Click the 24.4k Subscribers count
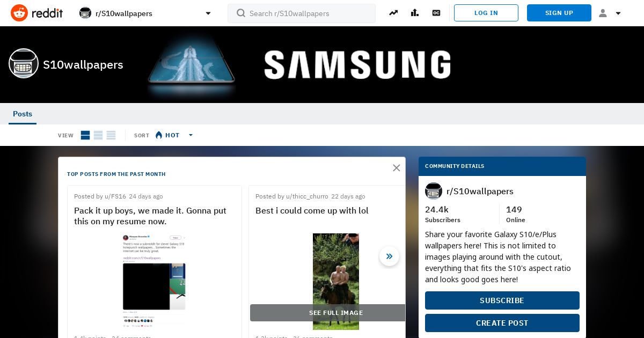644x338 pixels. (x=443, y=214)
